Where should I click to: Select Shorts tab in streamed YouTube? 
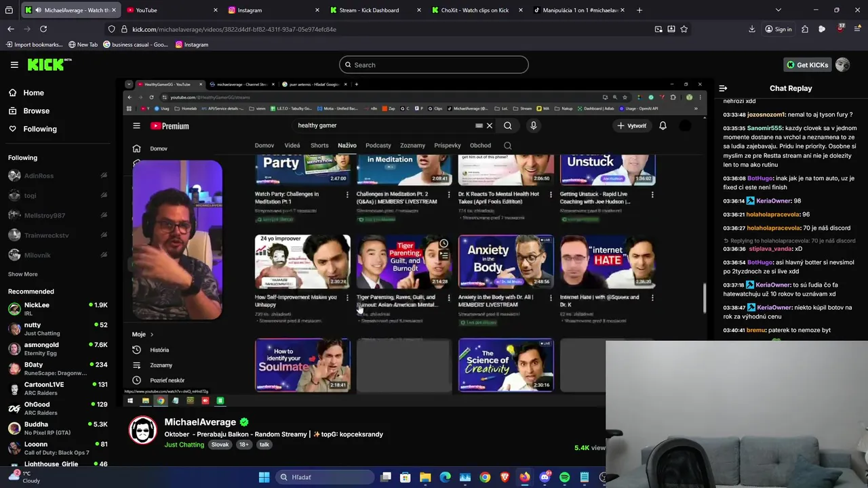(x=319, y=145)
